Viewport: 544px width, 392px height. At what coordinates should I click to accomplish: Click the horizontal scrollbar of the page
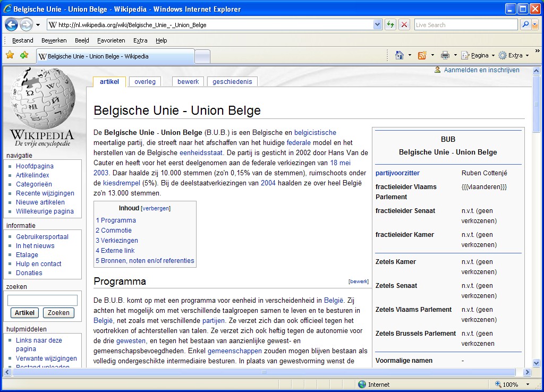[263, 372]
